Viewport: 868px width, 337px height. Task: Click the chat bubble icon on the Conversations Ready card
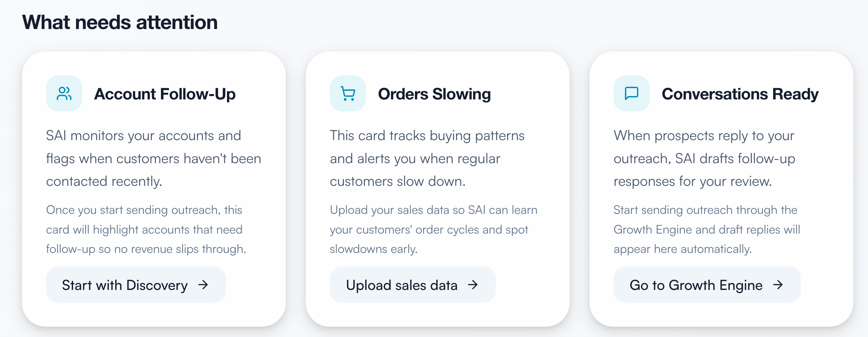pos(631,93)
